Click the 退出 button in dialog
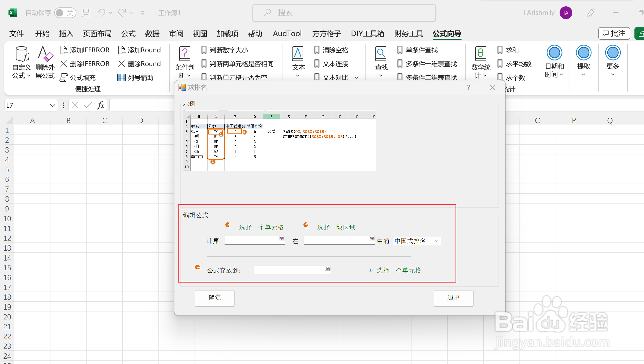Screen dimensions: 644x364 click(x=453, y=298)
